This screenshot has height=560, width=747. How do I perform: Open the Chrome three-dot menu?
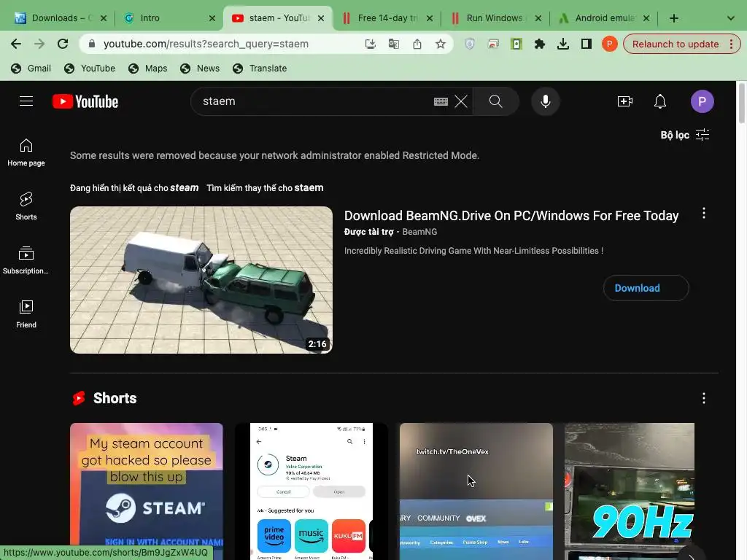point(731,44)
